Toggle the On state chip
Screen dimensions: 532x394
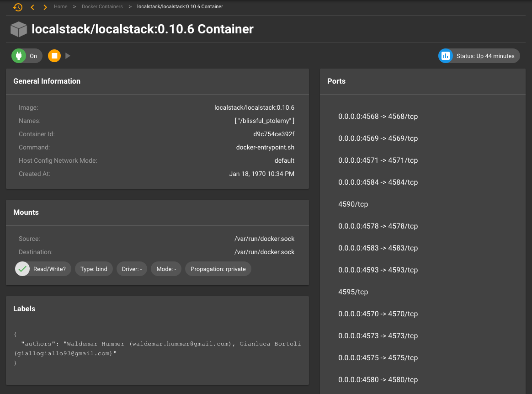pyautogui.click(x=27, y=56)
